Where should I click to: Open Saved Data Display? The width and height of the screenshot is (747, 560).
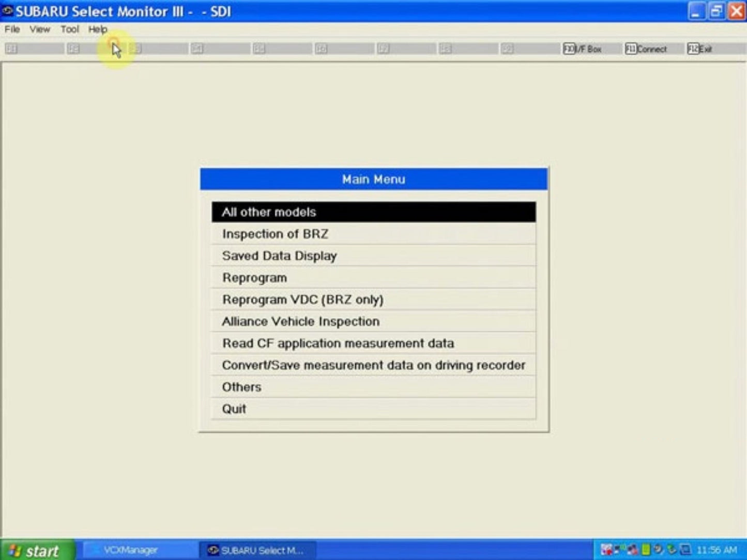(373, 256)
